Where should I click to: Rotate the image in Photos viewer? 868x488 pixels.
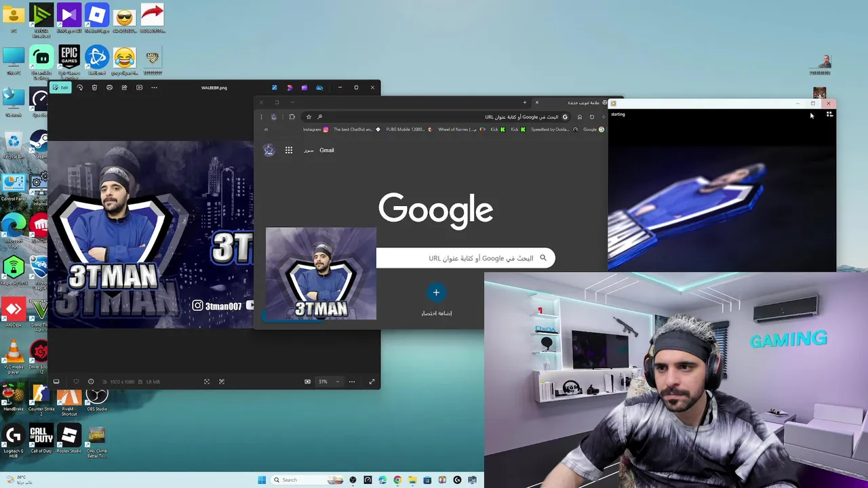pos(79,87)
